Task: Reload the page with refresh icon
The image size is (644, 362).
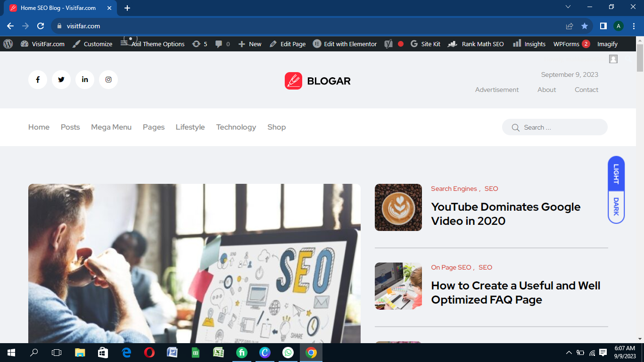Action: (41, 26)
